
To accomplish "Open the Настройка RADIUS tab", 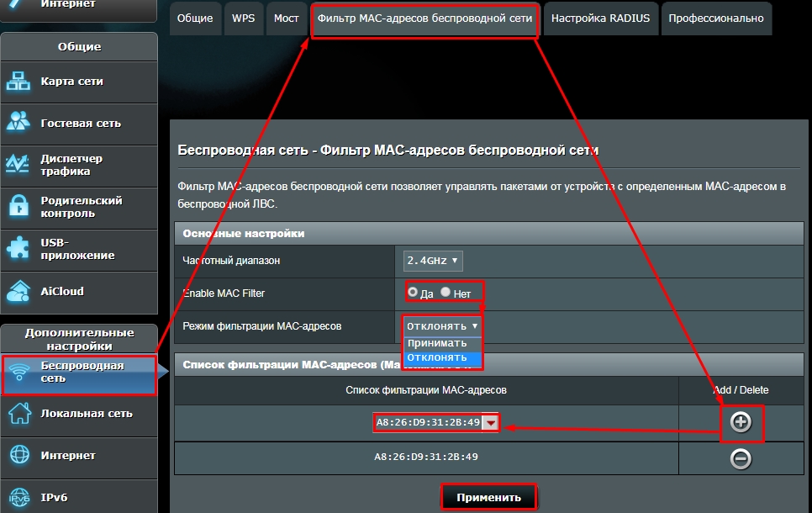I will click(600, 19).
